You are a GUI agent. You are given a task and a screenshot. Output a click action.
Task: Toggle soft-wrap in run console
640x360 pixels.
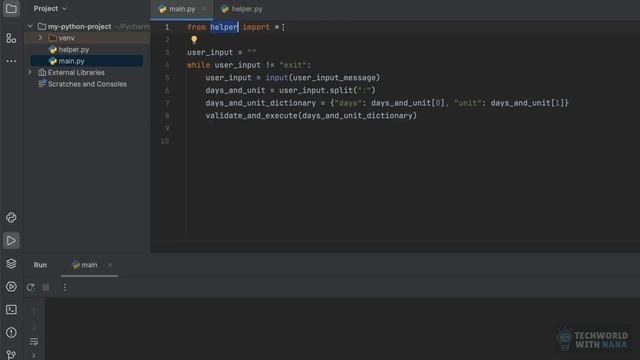34,341
